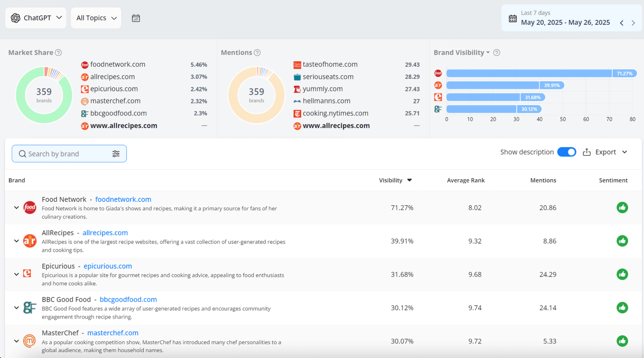The width and height of the screenshot is (644, 358).
Task: Toggle Show description switch off
Action: (x=567, y=152)
